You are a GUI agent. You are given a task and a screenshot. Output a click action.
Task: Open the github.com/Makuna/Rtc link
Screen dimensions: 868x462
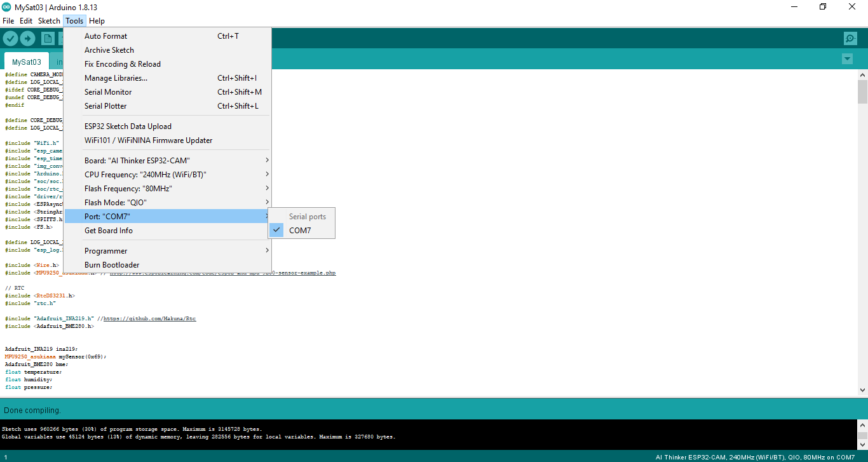(x=149, y=318)
